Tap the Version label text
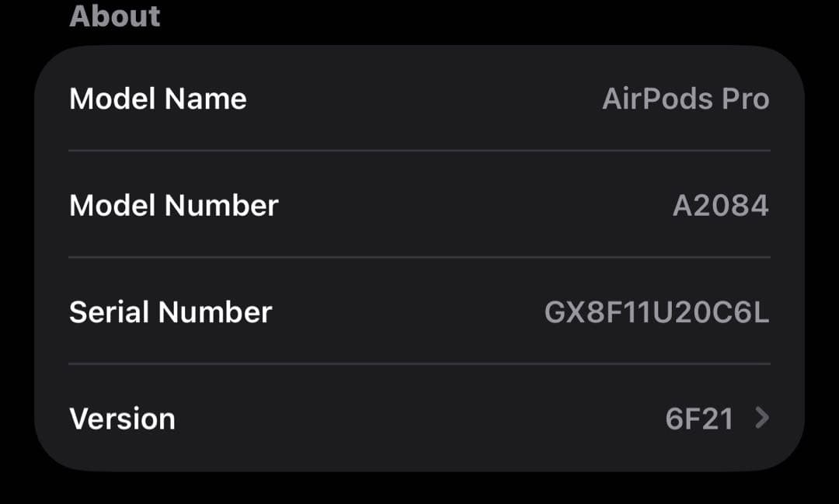The width and height of the screenshot is (839, 504). 122,418
